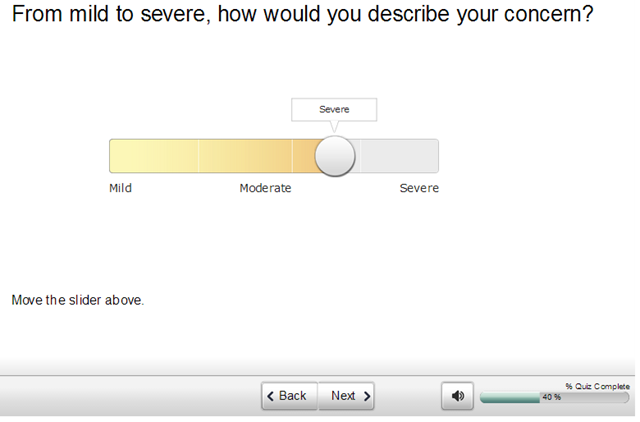Click the green filled quiz progress bar
640x422 pixels.
pyautogui.click(x=508, y=397)
